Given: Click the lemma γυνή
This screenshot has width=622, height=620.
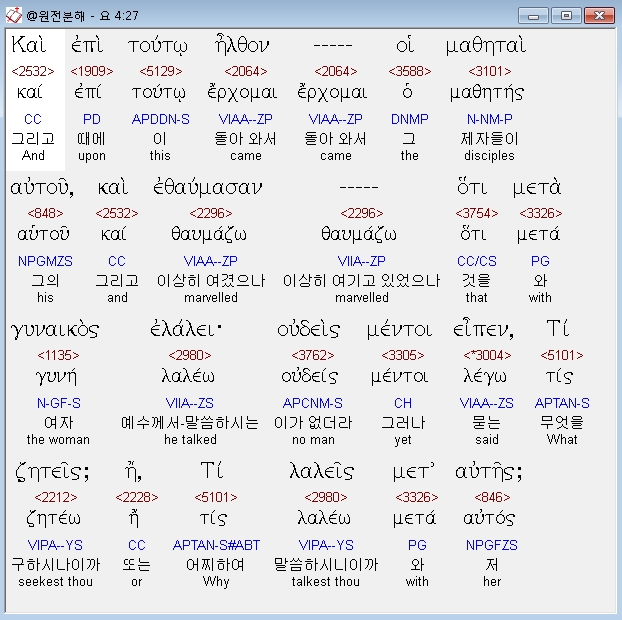Looking at the screenshot, I should 57,377.
